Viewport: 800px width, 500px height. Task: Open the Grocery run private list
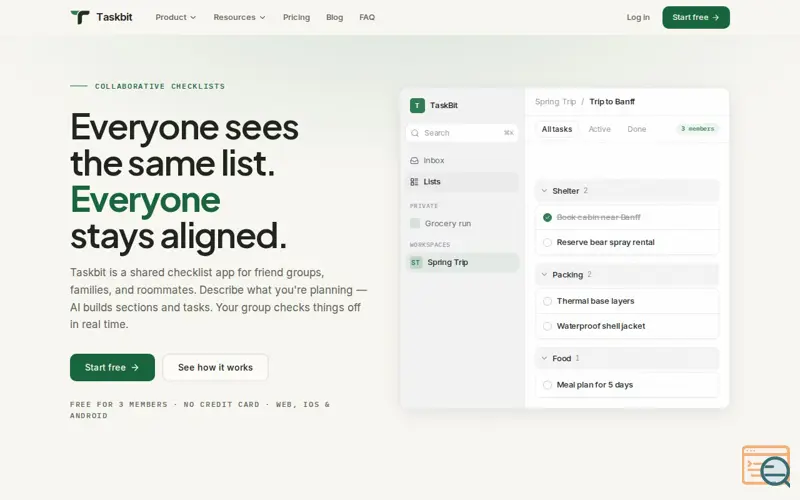[462, 223]
